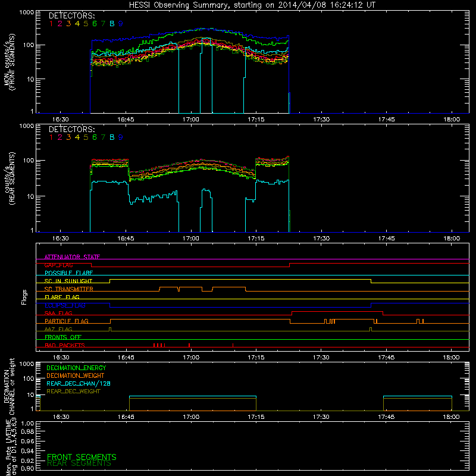476x476 pixels.
Task: Click the DECIMATION_ENERGY legend entry
Action: click(x=76, y=368)
